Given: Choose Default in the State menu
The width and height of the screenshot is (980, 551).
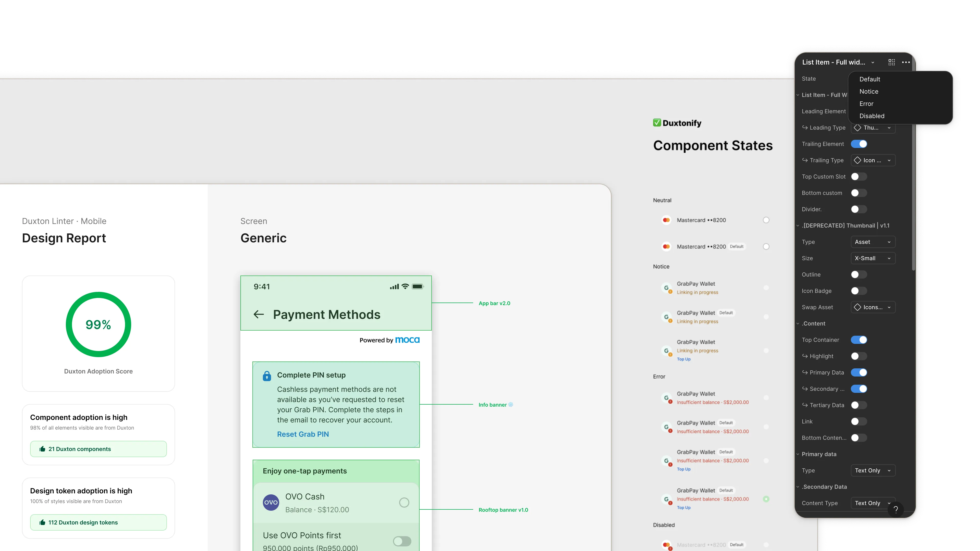Looking at the screenshot, I should pos(900,79).
